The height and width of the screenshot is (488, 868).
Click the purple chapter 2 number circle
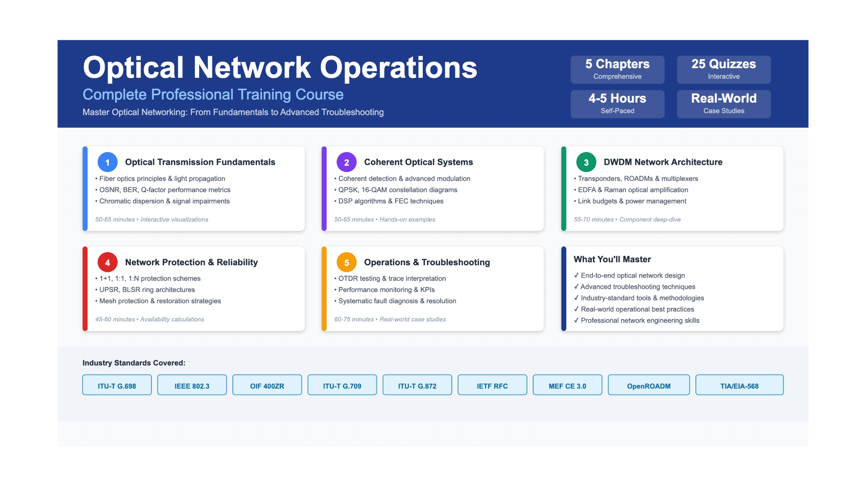[x=346, y=162]
